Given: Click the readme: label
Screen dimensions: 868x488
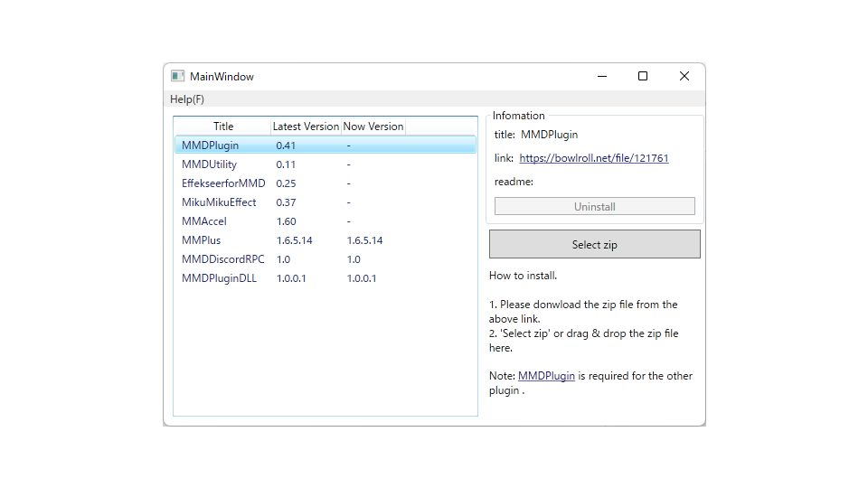Looking at the screenshot, I should [x=514, y=182].
